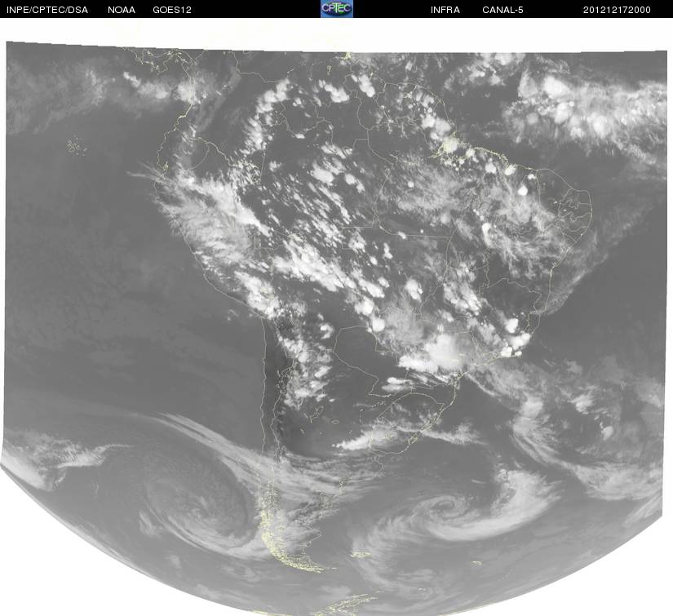Screen dimensions: 673x616
Task: Click the CPTEC logo in header
Action: [x=337, y=9]
